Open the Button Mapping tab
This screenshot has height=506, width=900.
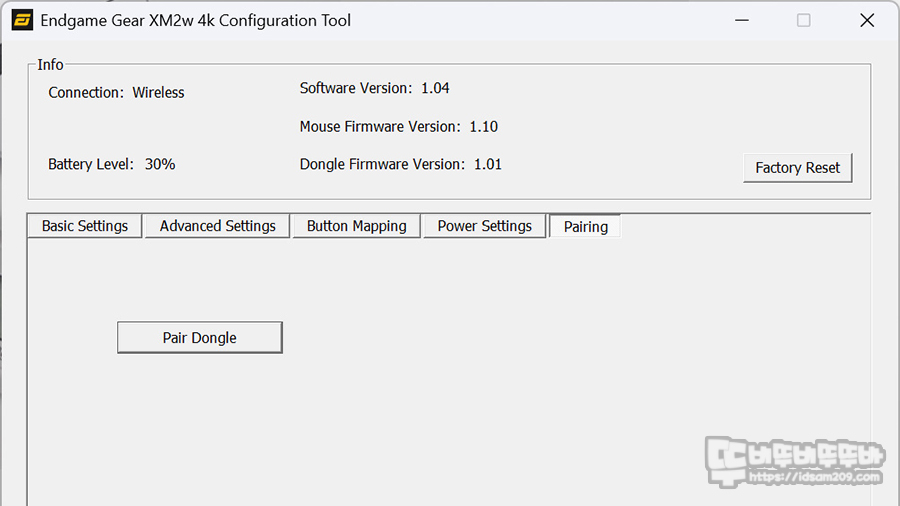[356, 226]
